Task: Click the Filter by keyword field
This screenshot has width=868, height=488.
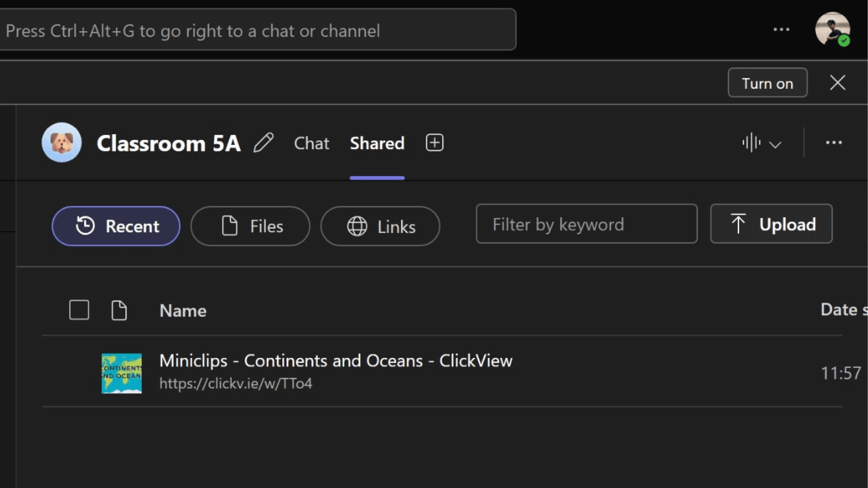Action: 586,224
